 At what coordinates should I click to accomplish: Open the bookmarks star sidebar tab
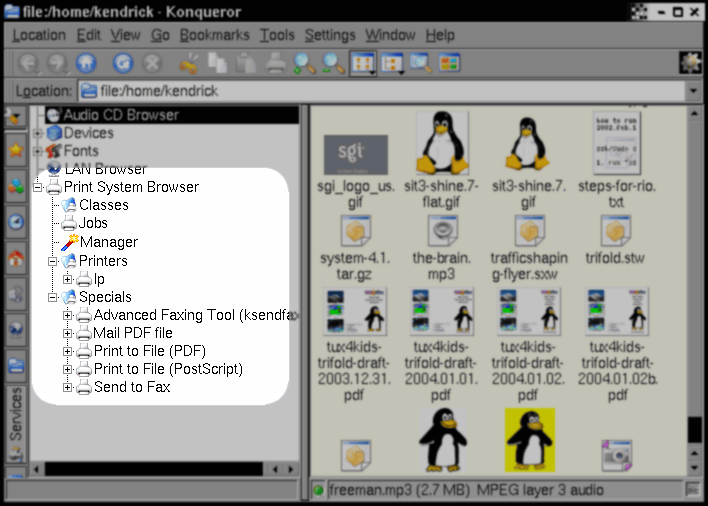16,149
